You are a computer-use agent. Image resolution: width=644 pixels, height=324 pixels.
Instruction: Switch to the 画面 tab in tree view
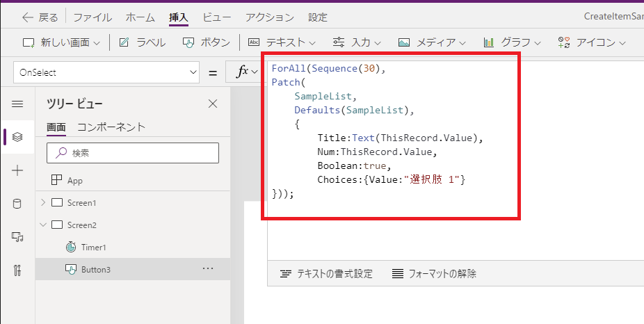(x=56, y=127)
